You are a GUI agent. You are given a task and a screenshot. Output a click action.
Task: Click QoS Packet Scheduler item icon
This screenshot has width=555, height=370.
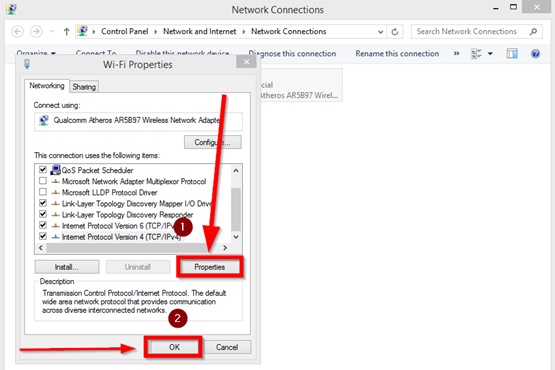(x=55, y=170)
